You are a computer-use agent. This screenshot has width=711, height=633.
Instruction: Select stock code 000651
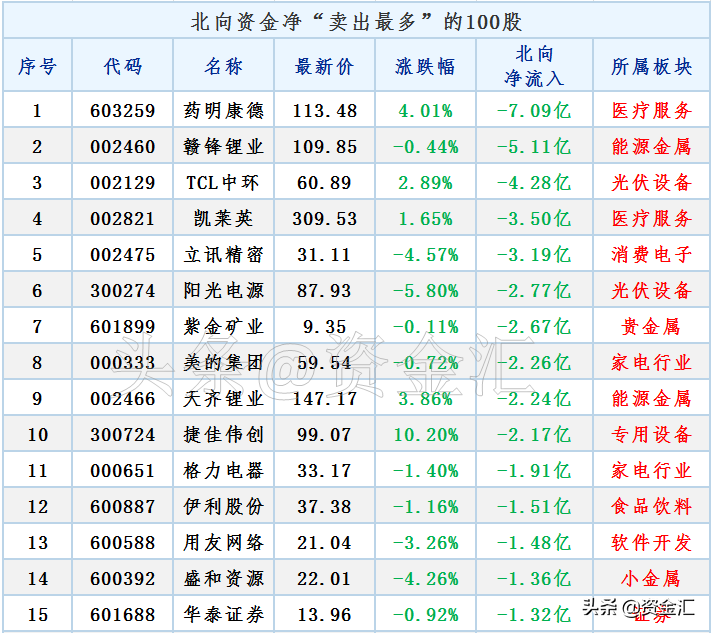point(123,471)
